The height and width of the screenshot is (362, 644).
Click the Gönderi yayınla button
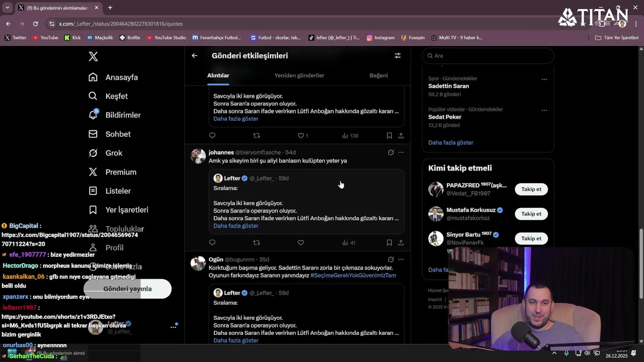pyautogui.click(x=127, y=289)
